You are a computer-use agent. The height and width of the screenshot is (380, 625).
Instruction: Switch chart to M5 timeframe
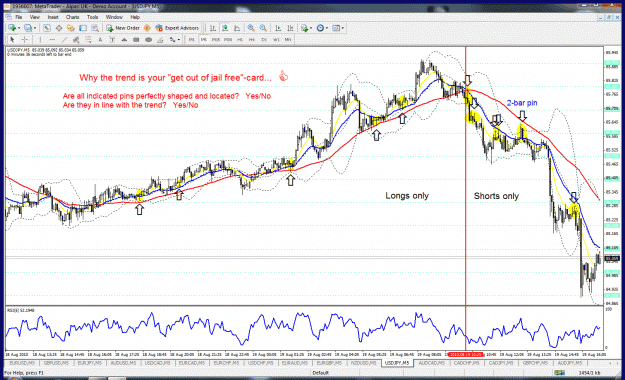tap(204, 39)
